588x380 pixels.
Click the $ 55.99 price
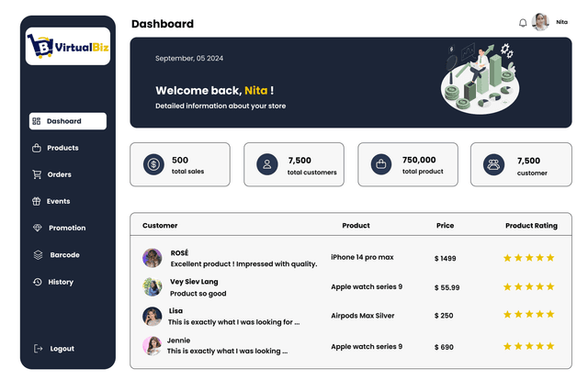point(447,287)
